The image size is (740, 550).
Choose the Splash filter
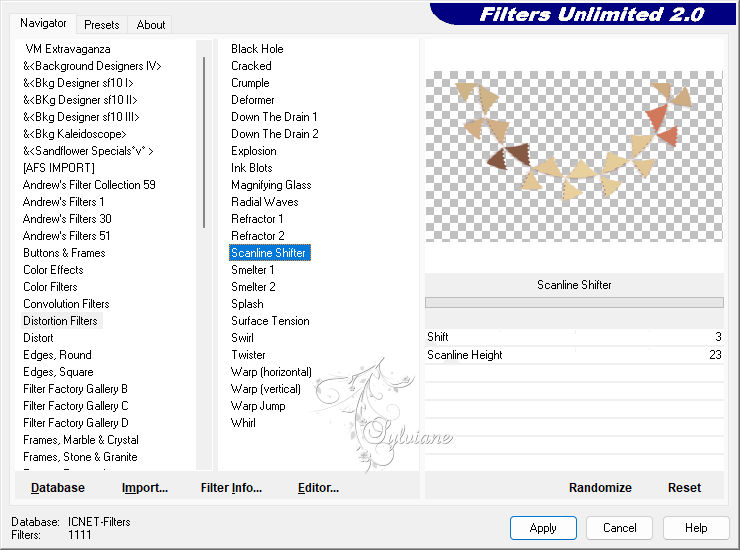point(247,304)
